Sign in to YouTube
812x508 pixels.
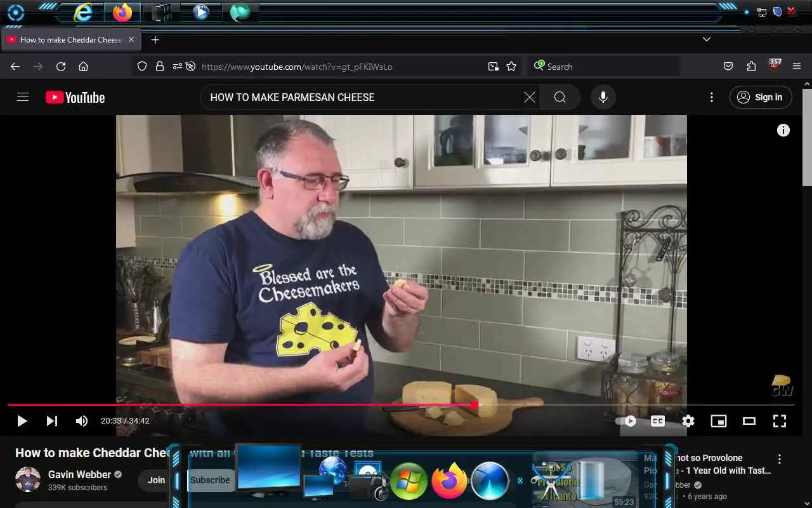tap(761, 97)
